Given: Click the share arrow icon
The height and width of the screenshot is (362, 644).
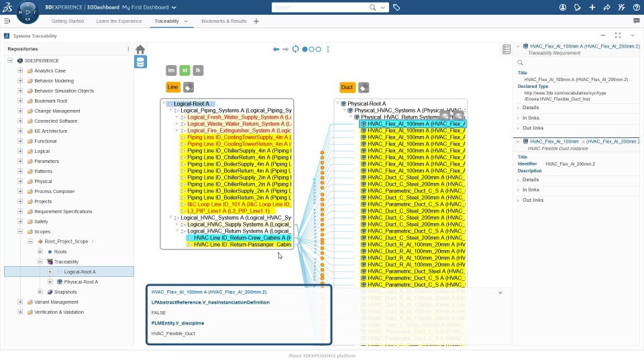Looking at the screenshot, I should click(607, 7).
